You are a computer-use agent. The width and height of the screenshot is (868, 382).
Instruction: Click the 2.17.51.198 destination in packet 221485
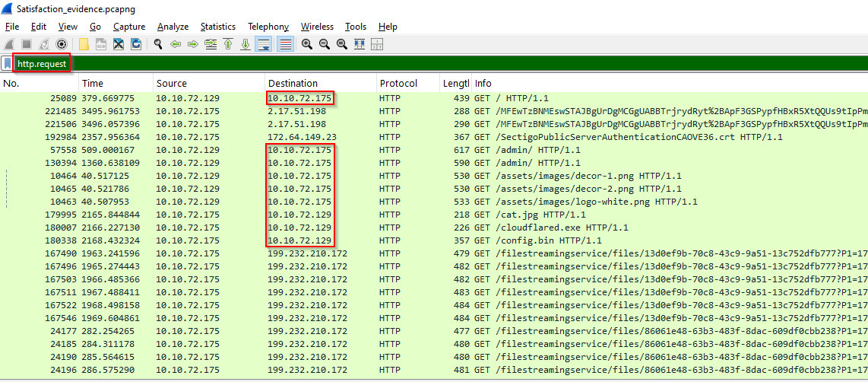click(x=296, y=111)
